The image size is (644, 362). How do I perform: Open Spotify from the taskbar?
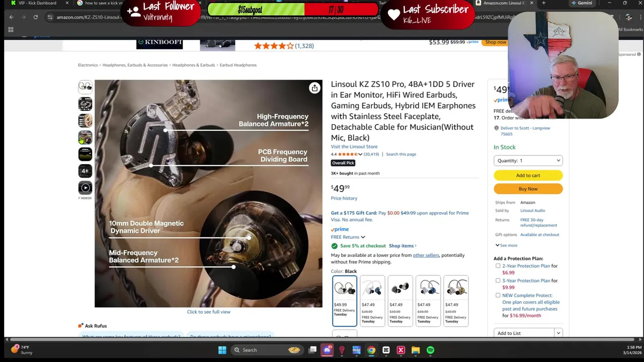(430, 350)
